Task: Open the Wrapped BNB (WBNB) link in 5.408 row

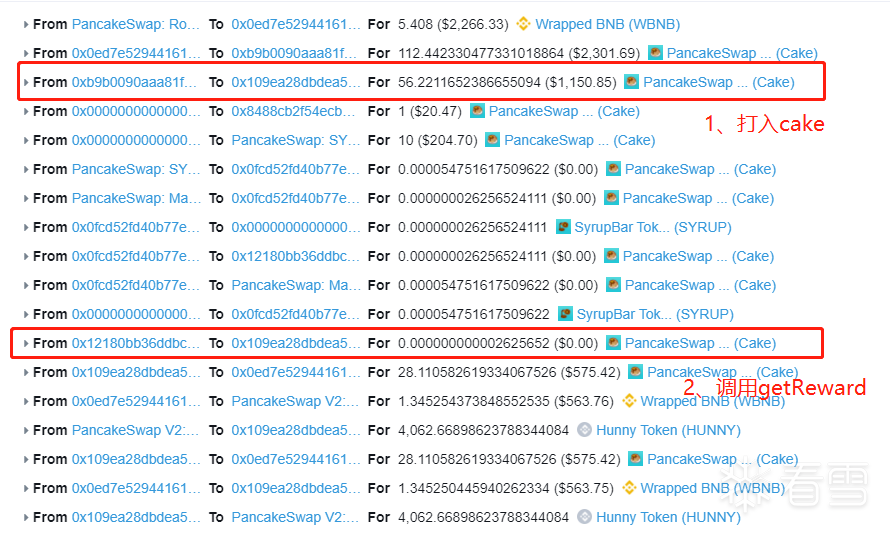Action: 607,24
